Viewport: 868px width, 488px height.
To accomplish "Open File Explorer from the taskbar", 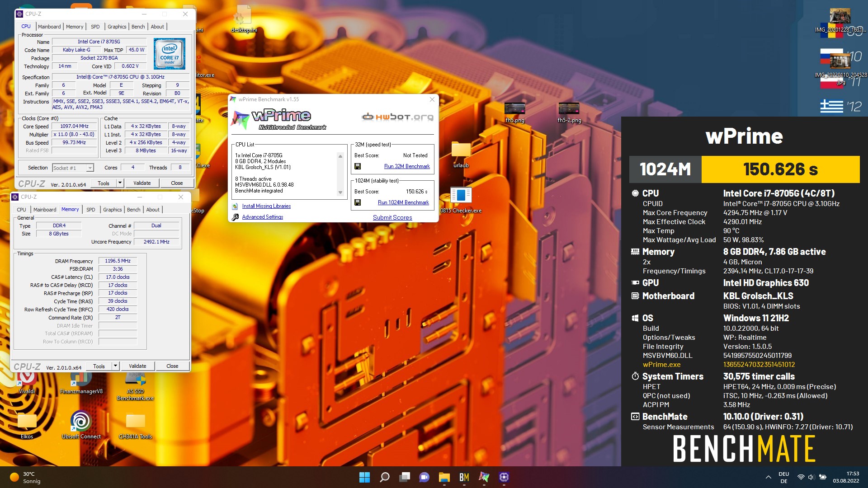I will coord(444,477).
